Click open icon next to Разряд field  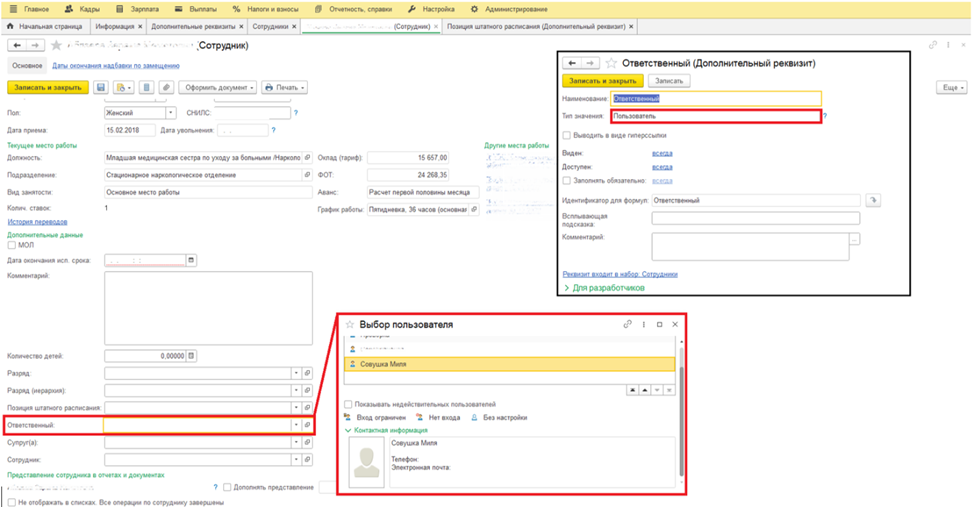click(x=307, y=373)
